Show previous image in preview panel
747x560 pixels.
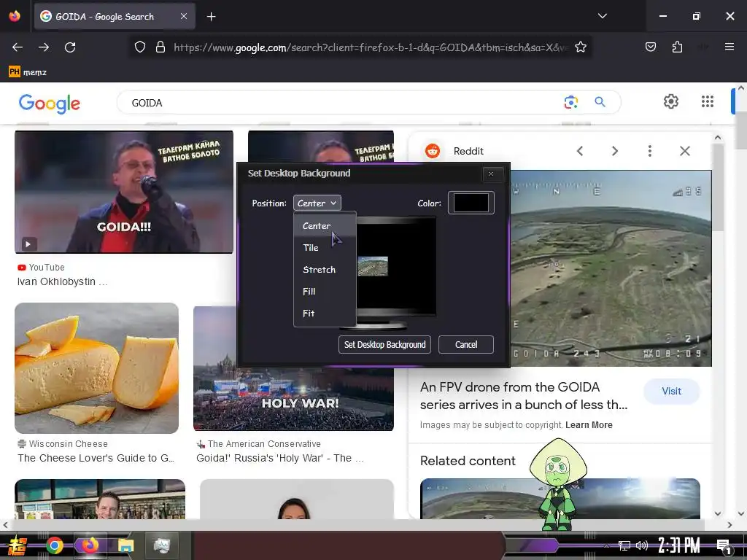click(x=580, y=151)
